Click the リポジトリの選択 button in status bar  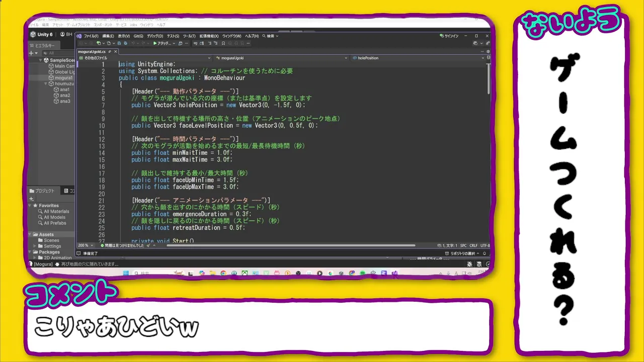point(462,253)
